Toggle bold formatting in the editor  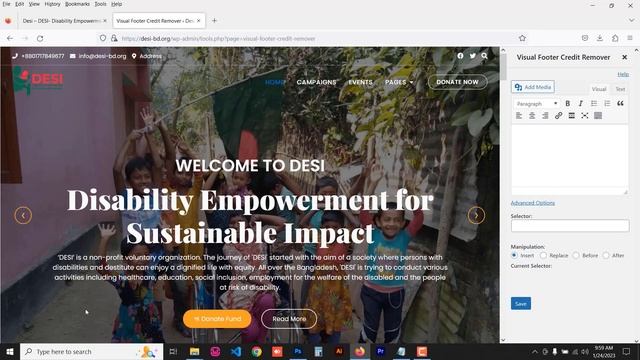[567, 104]
